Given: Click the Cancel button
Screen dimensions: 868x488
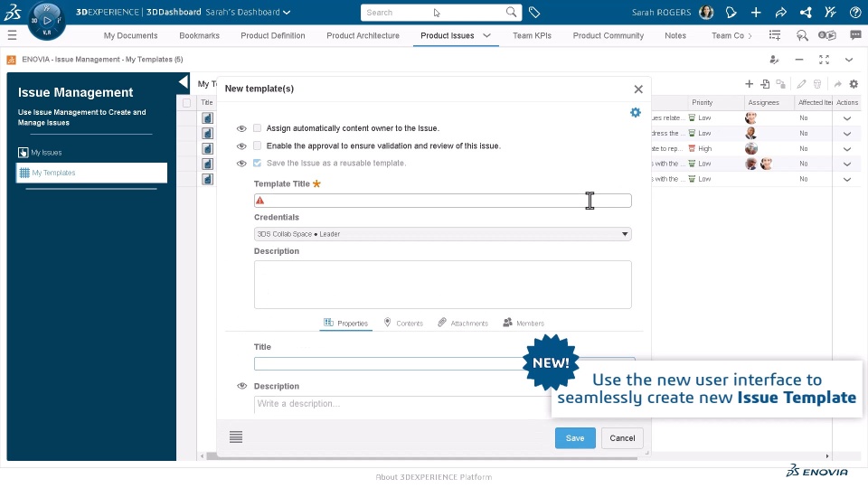Looking at the screenshot, I should pyautogui.click(x=622, y=437).
